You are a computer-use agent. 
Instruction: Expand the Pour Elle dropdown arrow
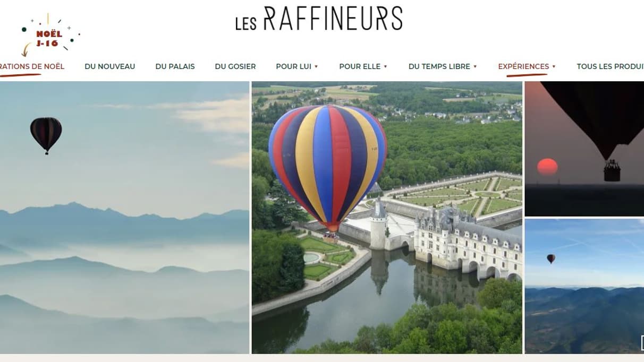[x=385, y=67]
